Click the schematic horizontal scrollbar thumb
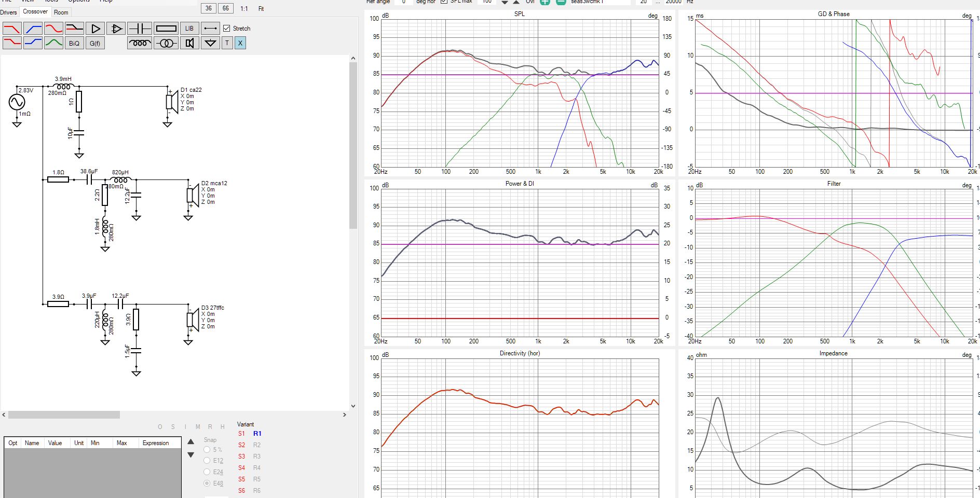This screenshot has width=980, height=498. click(x=64, y=414)
